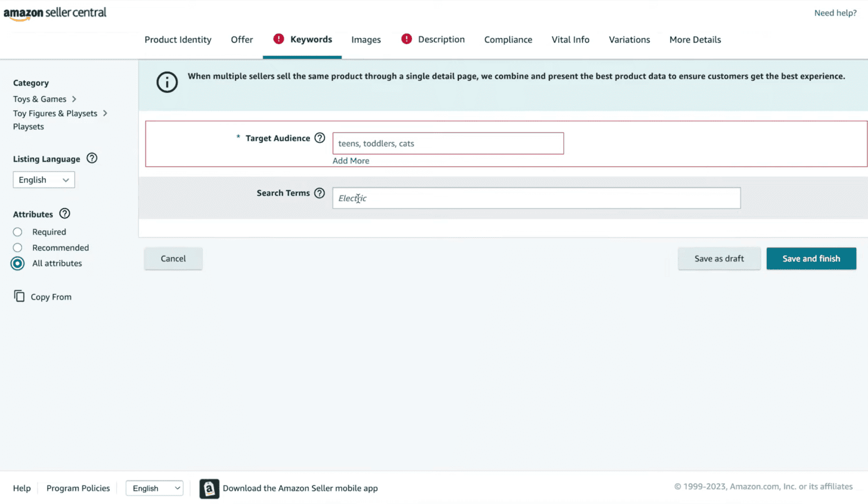Click the Amazon Seller mobile app icon
Viewport: 868px width, 504px height.
pyautogui.click(x=209, y=489)
